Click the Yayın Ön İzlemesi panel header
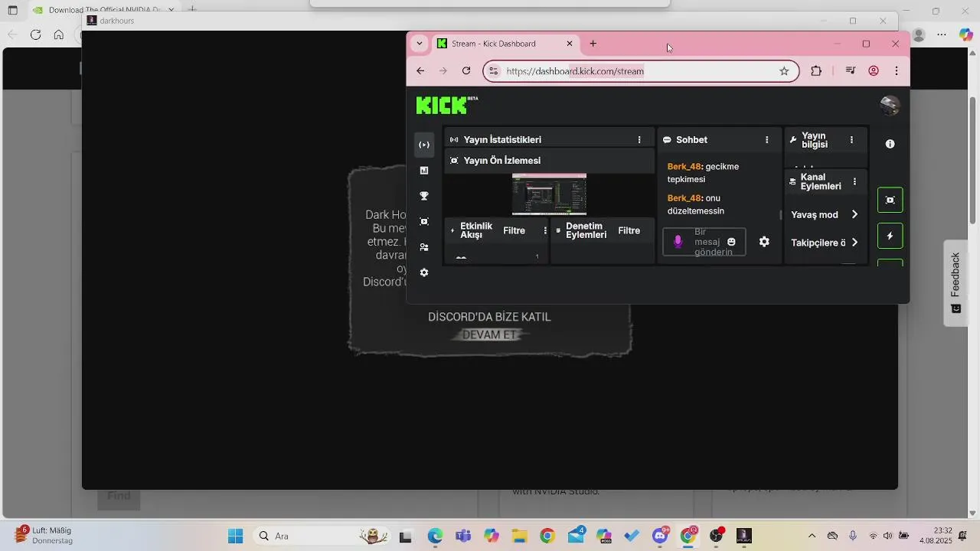Screen dimensions: 980x551 click(x=549, y=161)
